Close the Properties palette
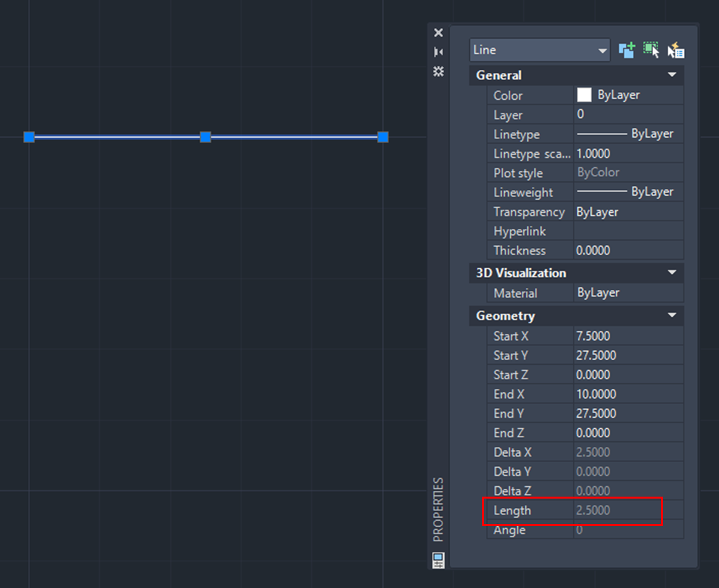This screenshot has width=719, height=588. (x=438, y=33)
